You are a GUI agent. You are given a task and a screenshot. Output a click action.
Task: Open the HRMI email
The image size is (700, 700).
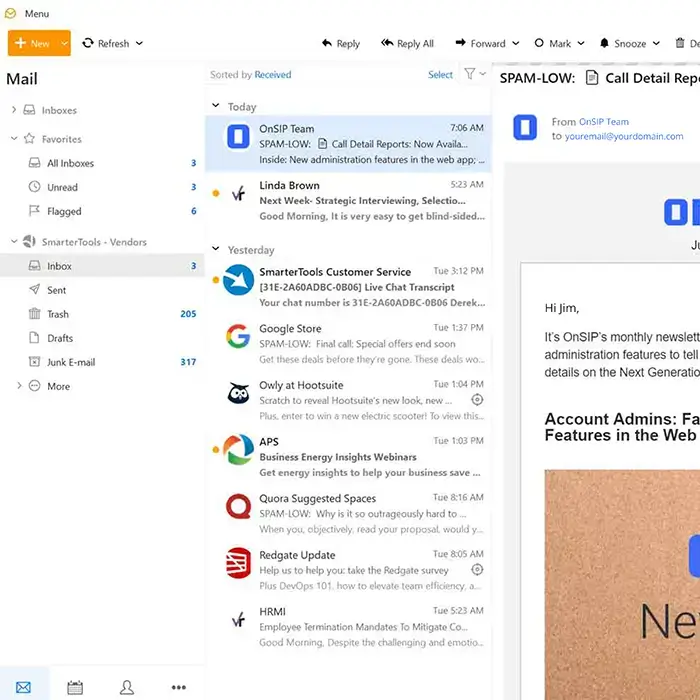pos(348,627)
